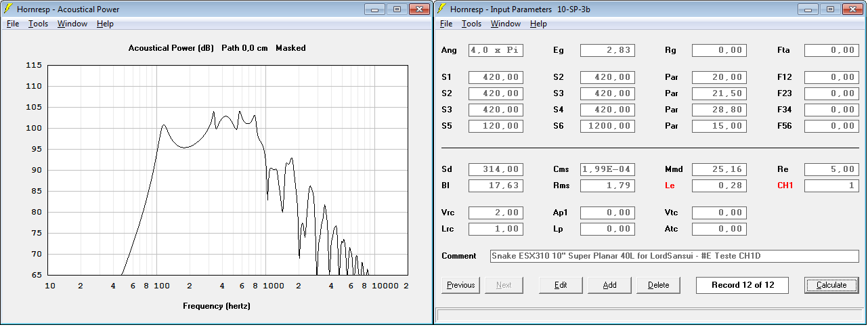This screenshot has height=327, width=868.
Task: Select the Par field with value 15,00
Action: [719, 126]
